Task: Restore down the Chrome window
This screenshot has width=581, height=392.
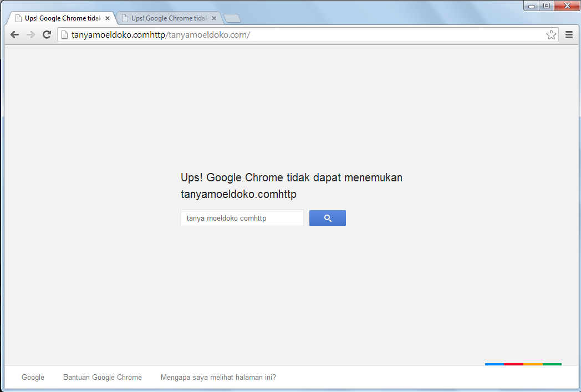Action: [x=547, y=6]
